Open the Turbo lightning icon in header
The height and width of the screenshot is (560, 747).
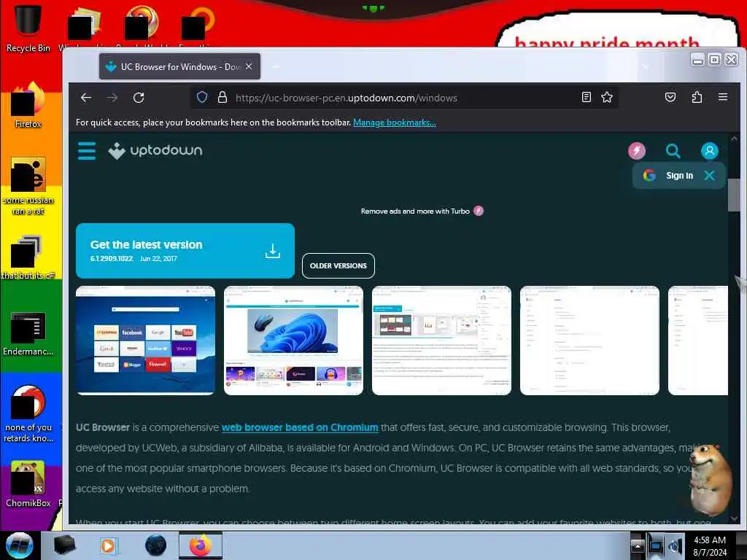636,151
